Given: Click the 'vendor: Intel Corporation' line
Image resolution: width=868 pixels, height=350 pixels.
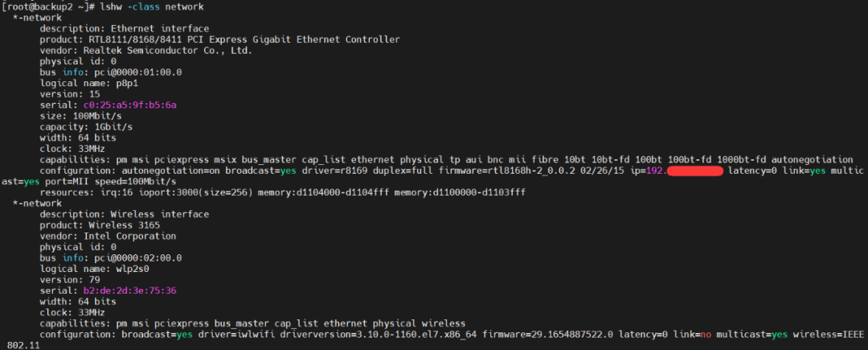Looking at the screenshot, I should coord(108,236).
